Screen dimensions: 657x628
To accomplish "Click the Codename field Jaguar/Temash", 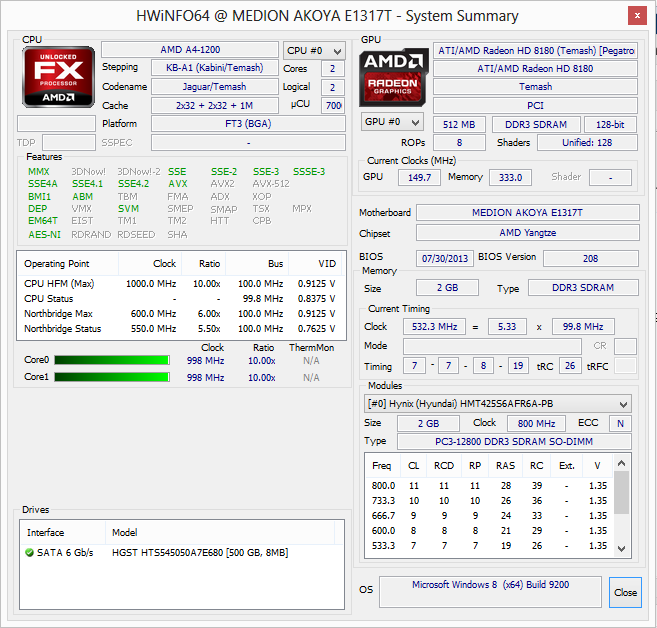I will [215, 87].
